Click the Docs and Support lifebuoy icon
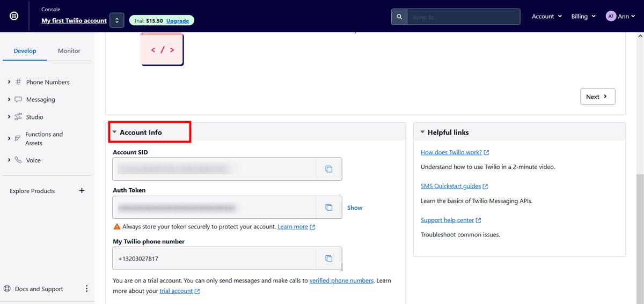 pos(8,289)
